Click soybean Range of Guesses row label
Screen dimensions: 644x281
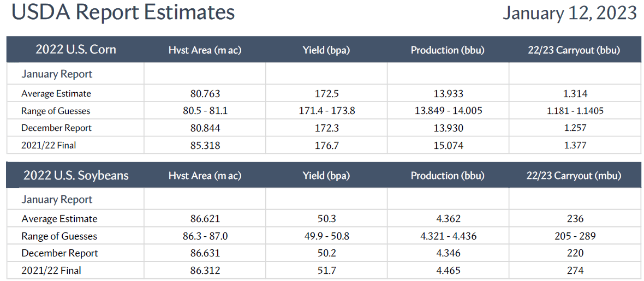point(59,236)
